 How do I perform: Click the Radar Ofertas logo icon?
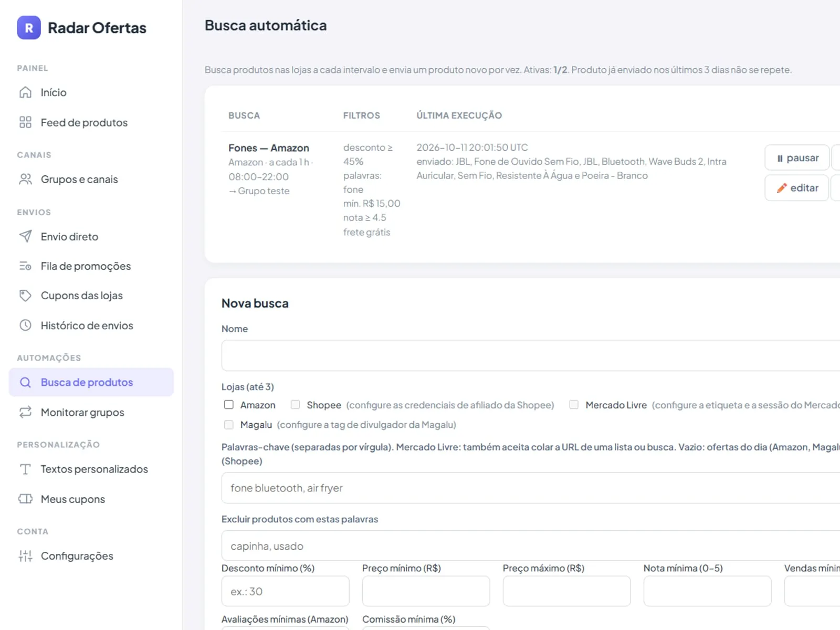tap(29, 28)
